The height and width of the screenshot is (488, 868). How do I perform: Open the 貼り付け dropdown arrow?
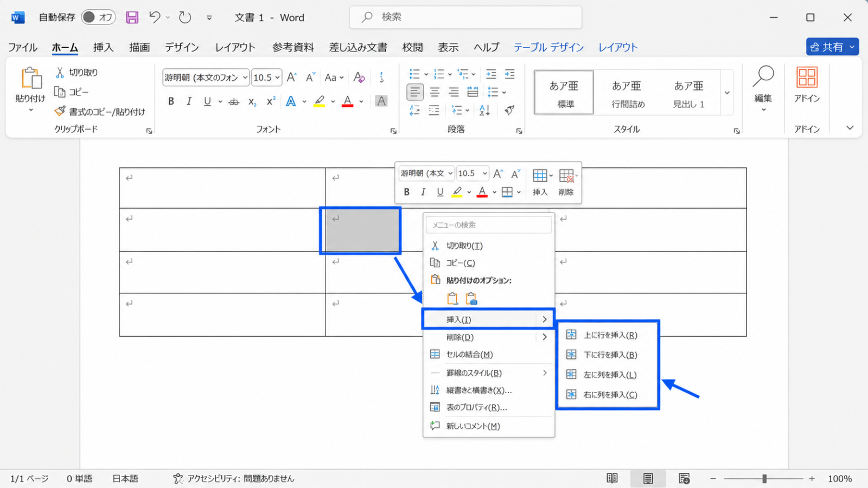(30, 110)
